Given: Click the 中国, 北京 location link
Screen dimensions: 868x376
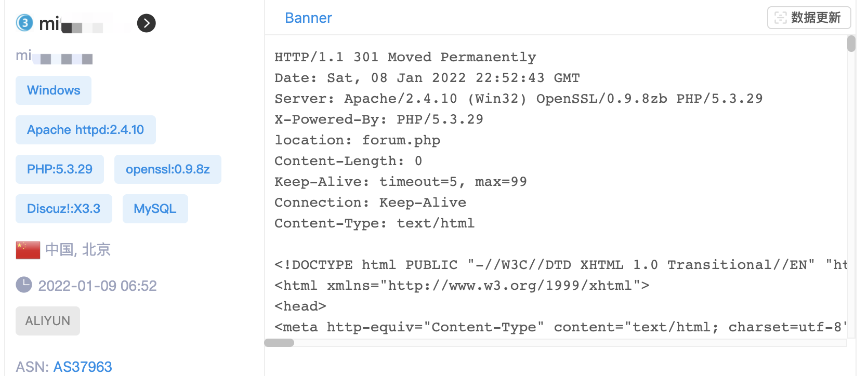Looking at the screenshot, I should click(78, 250).
